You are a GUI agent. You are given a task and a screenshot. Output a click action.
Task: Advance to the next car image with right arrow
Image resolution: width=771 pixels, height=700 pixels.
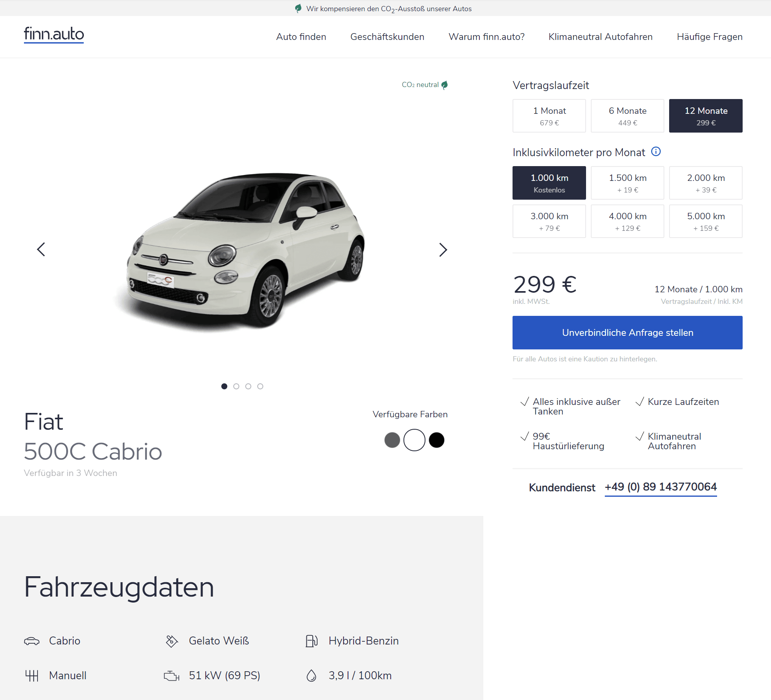443,250
